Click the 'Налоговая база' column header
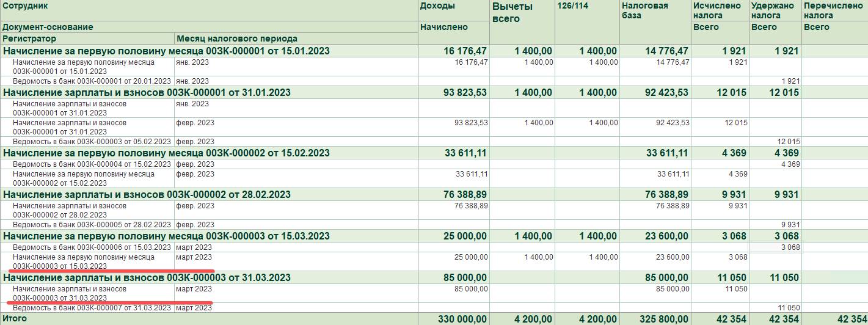Viewport: 868px width, 325px height. [644, 10]
